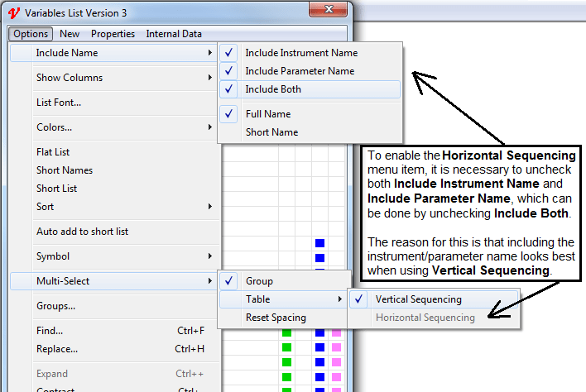Expand the Multi-Select submenu
Viewport: 586px width, 392px height.
(x=113, y=281)
